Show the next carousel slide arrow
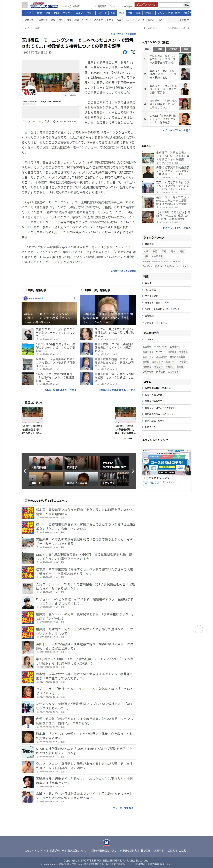The width and height of the screenshot is (213, 868). tap(133, 471)
